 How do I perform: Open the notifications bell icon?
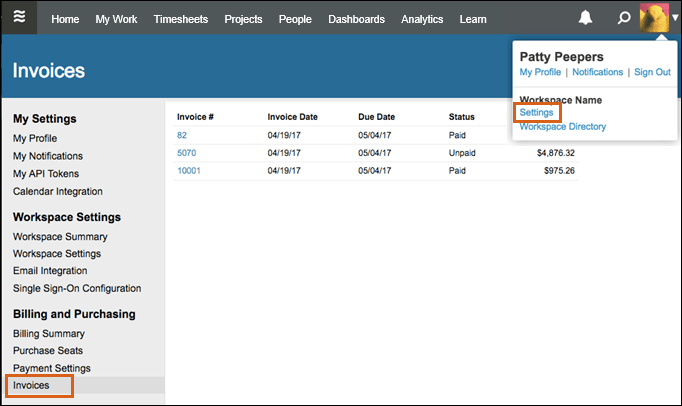[x=586, y=19]
